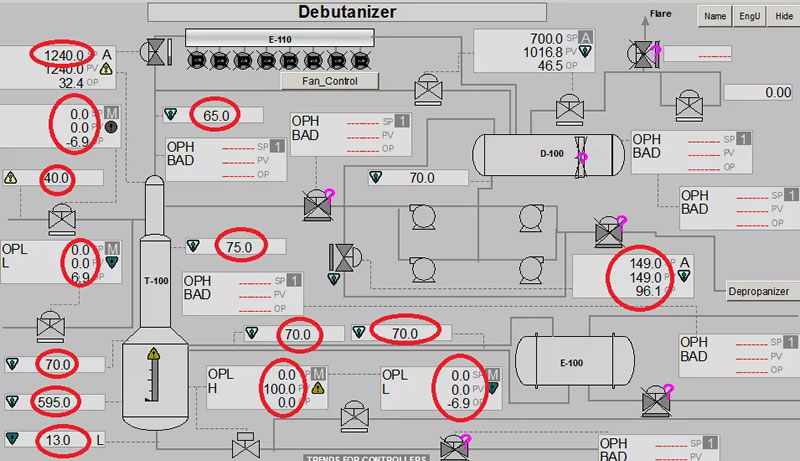Click the 1016.8 PV value

(542, 52)
